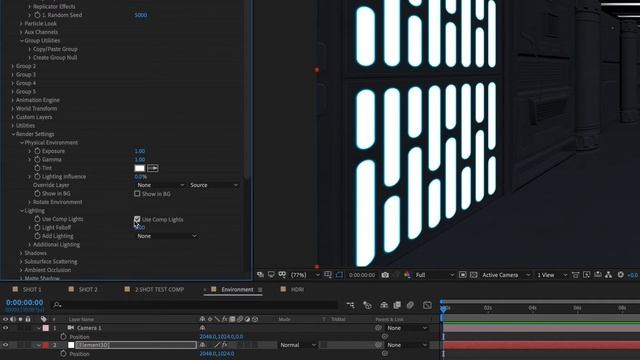Click the pink label color of Camera 1
640x360 pixels.
coord(46,328)
